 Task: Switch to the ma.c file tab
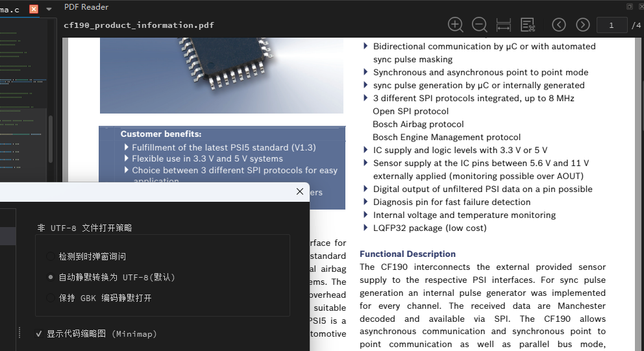(x=10, y=10)
